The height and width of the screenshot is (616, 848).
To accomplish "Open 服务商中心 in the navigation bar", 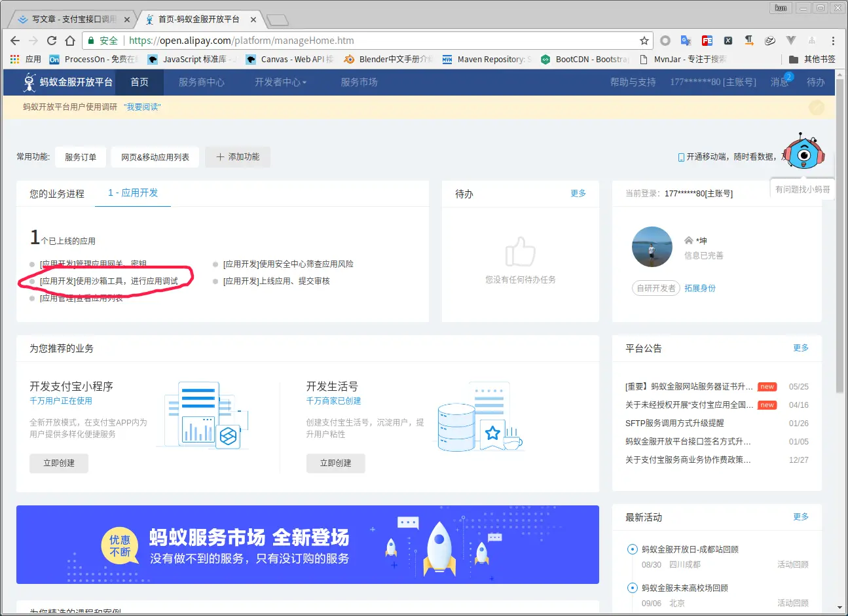I will coord(202,82).
